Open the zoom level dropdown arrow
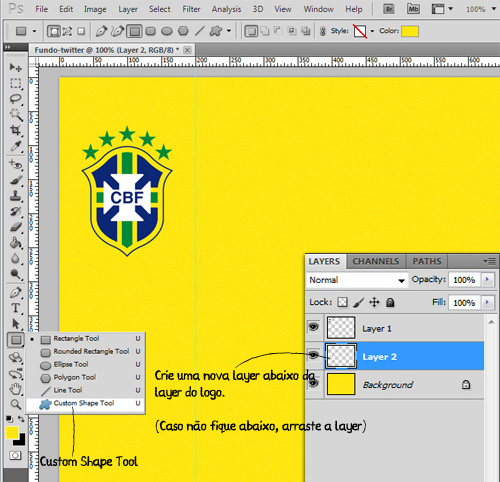The width and height of the screenshot is (500, 482). tap(494, 9)
